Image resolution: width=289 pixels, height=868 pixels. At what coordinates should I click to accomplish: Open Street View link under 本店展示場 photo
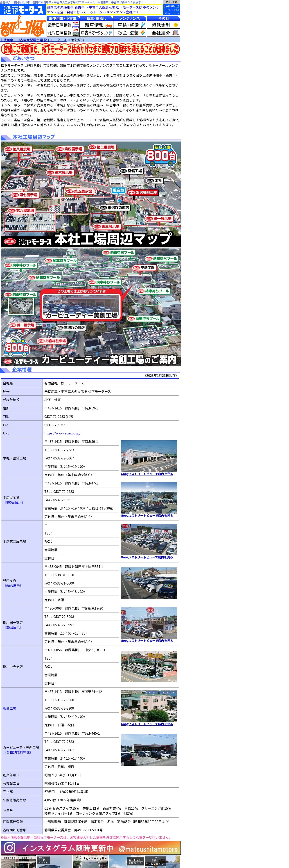[x=147, y=516]
